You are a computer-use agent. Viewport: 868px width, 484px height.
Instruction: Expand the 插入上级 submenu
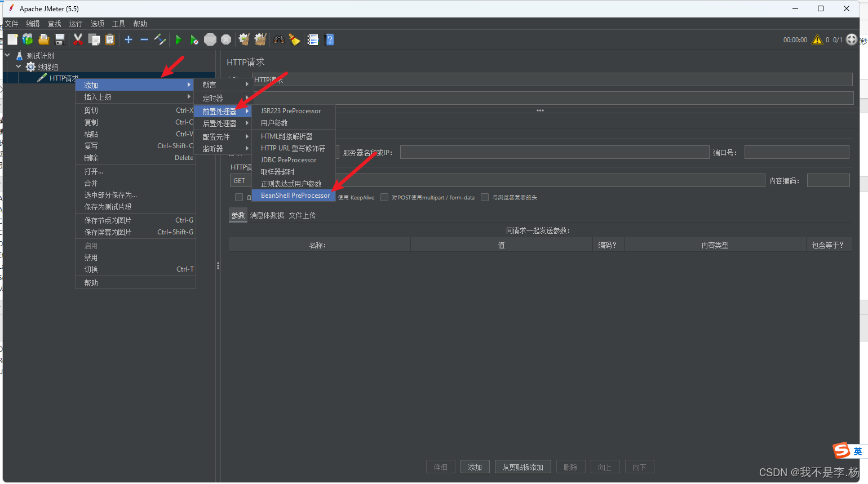click(135, 97)
